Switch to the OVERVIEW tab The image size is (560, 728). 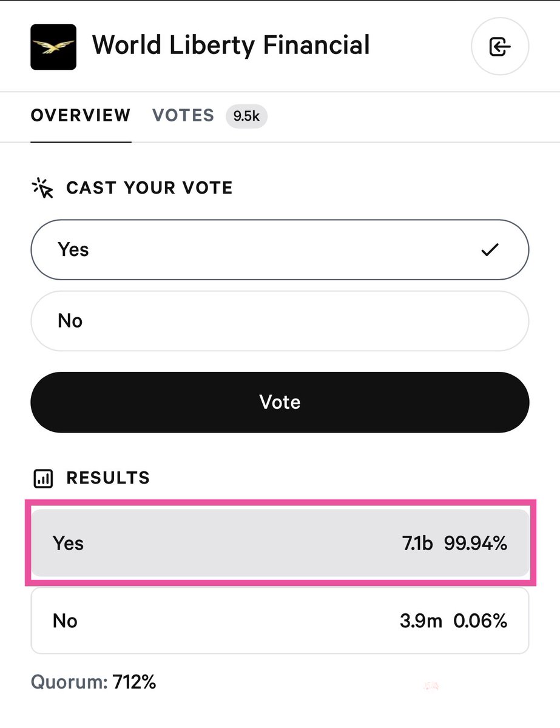point(81,115)
